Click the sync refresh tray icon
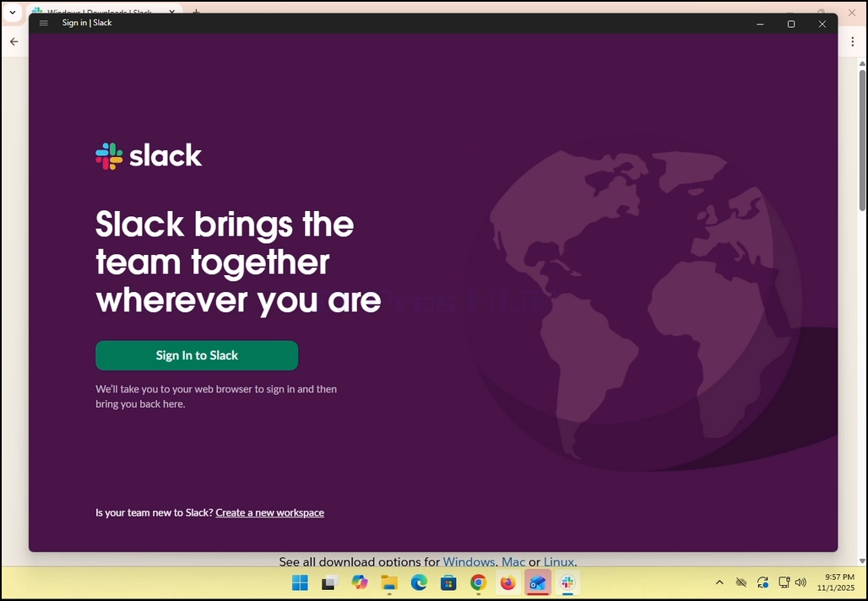This screenshot has height=601, width=868. click(x=762, y=582)
